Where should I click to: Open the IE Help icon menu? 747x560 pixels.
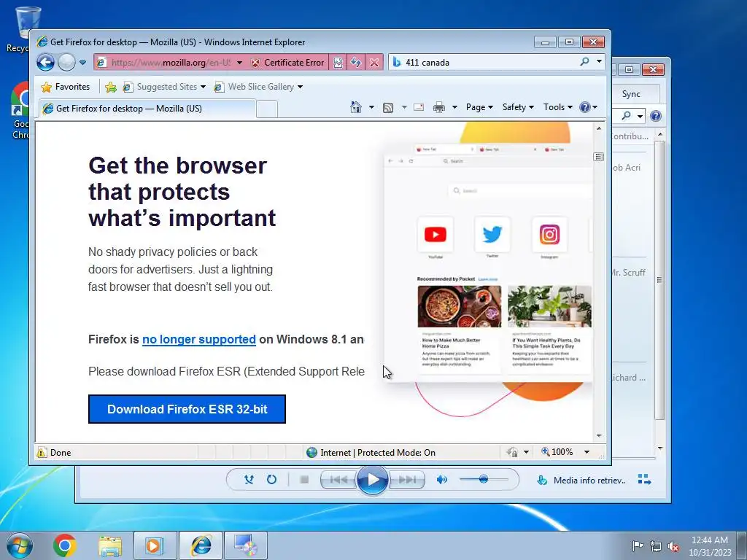click(x=589, y=107)
